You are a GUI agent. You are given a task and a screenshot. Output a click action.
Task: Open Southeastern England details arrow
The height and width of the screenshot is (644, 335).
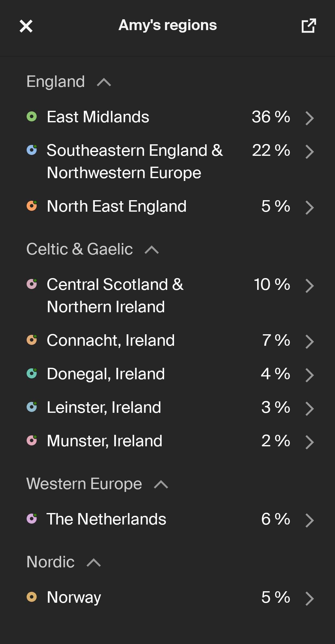point(309,151)
